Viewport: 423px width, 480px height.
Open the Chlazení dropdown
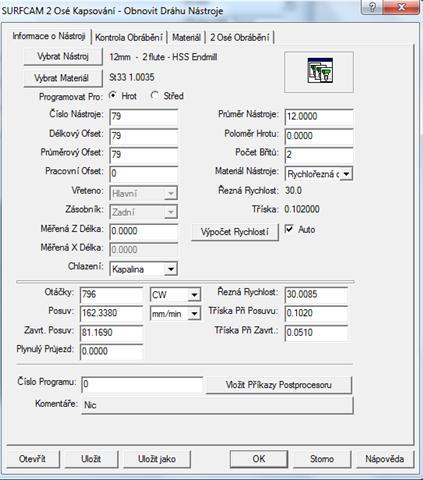(x=144, y=269)
